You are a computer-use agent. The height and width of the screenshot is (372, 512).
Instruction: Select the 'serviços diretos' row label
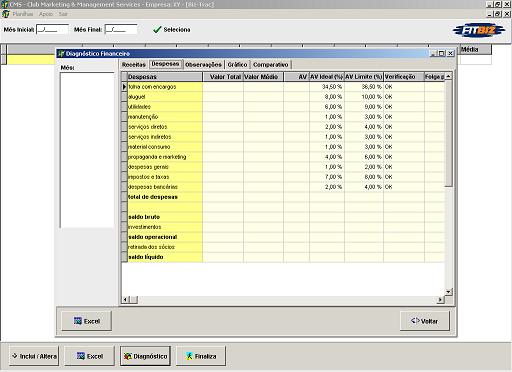pyautogui.click(x=147, y=127)
